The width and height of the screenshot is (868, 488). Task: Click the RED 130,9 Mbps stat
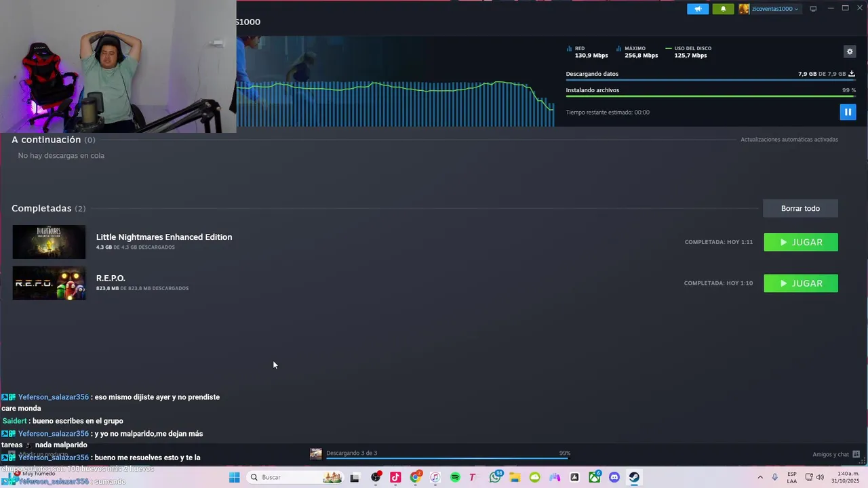pyautogui.click(x=587, y=52)
